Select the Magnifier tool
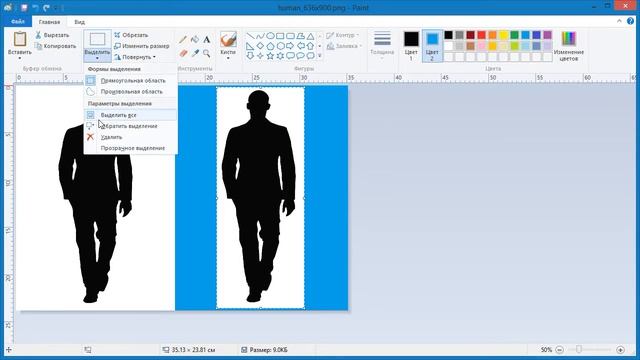Viewport: 640px width, 360px height. 207,53
